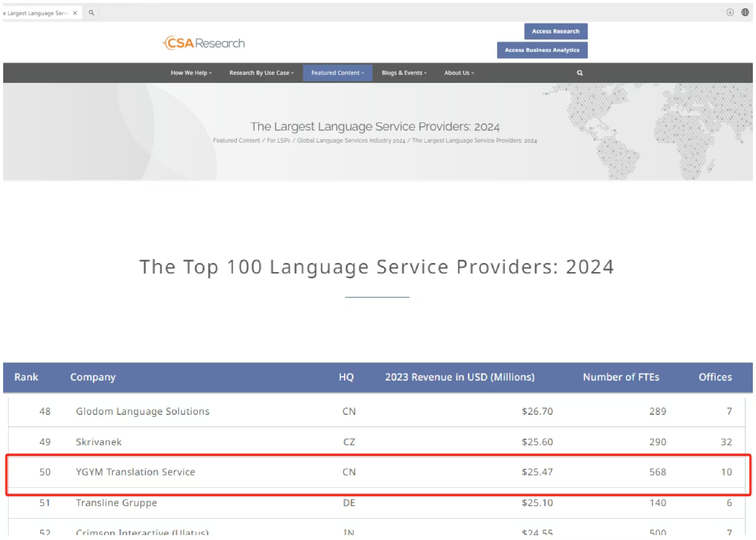Click the 6 offices value for Transline Gruppe

(729, 503)
